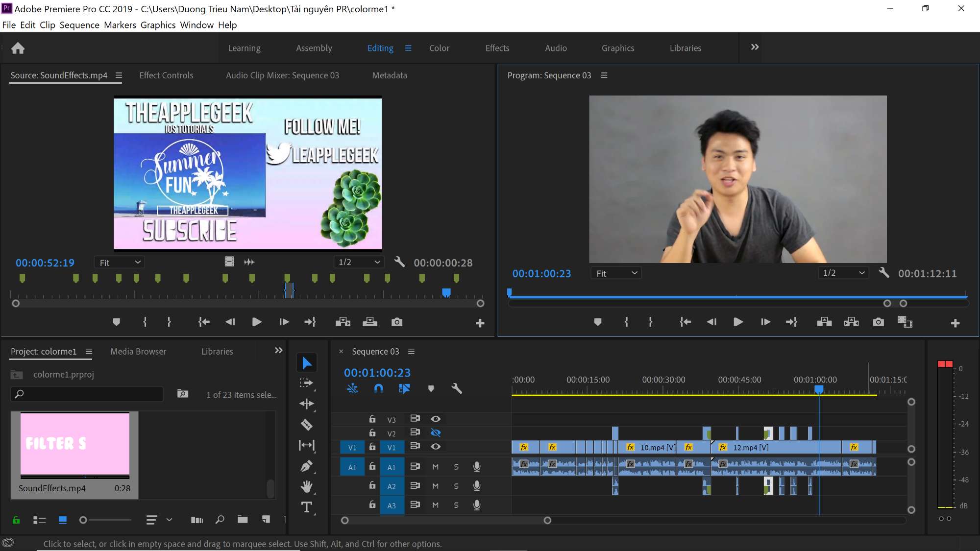Solo track A2
The width and height of the screenshot is (980, 551).
(x=456, y=486)
